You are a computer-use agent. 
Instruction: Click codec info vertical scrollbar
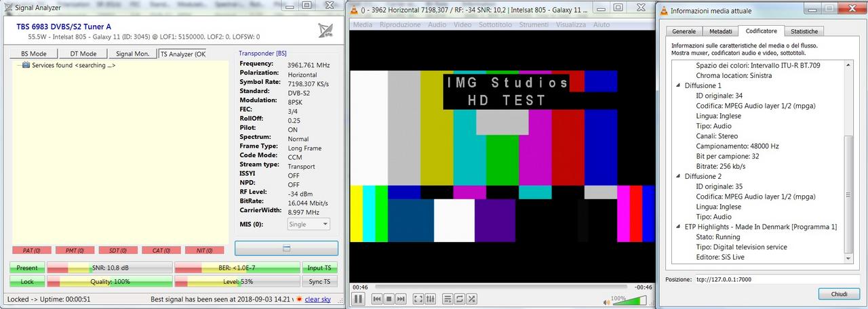(849, 163)
